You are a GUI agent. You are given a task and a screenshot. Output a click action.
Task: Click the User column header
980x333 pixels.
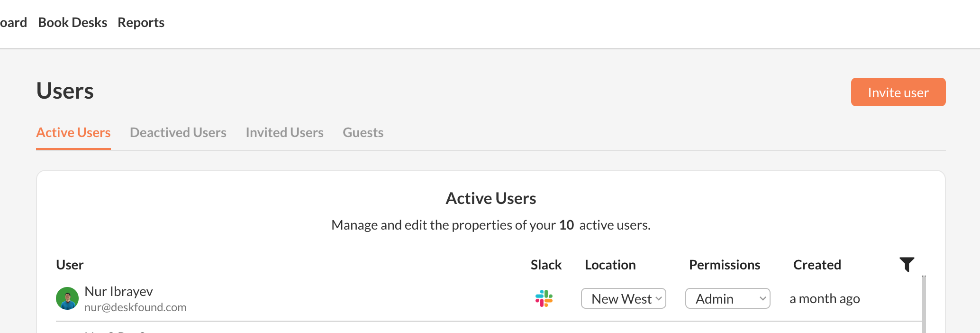pos(70,265)
